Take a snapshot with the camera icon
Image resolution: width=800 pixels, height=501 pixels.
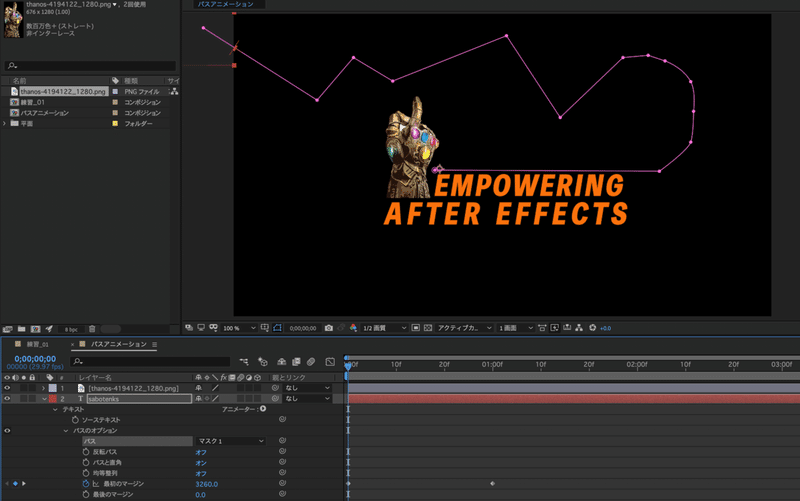pyautogui.click(x=329, y=328)
